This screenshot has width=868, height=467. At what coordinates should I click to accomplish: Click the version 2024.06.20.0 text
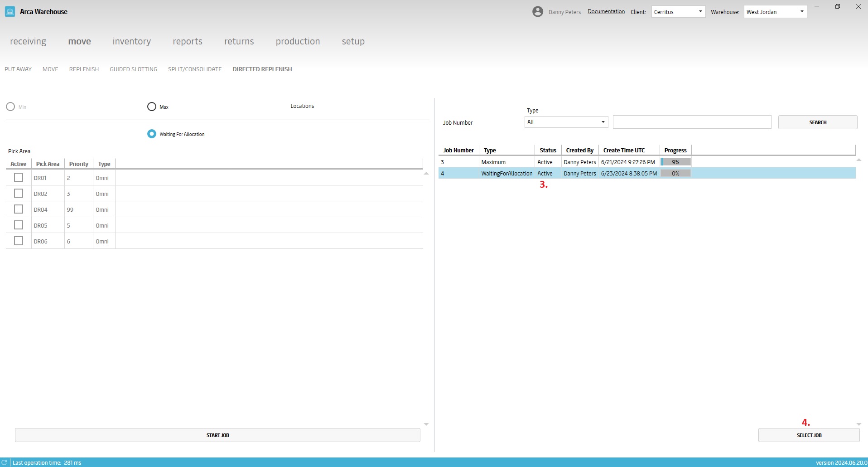tap(842, 462)
